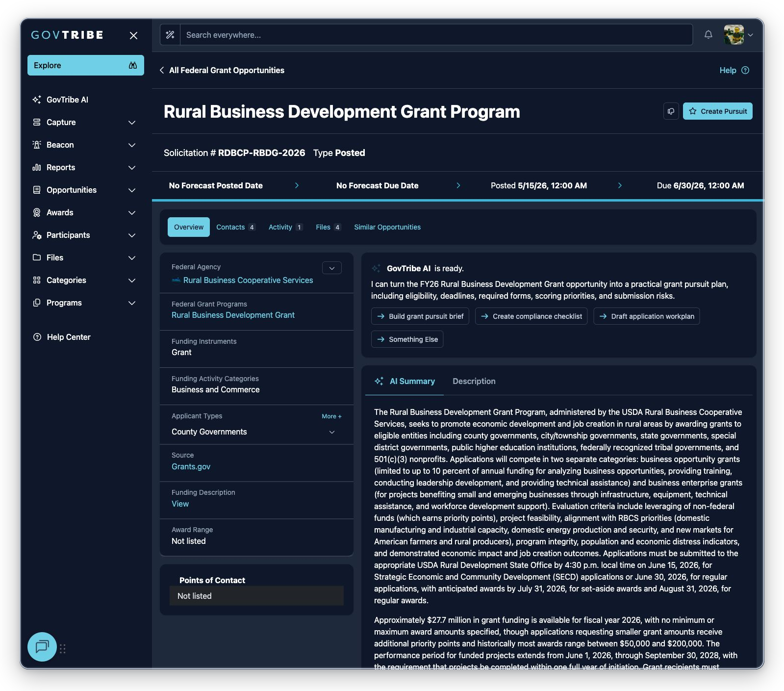
Task: Click the Programs sidebar icon
Action: pos(37,303)
